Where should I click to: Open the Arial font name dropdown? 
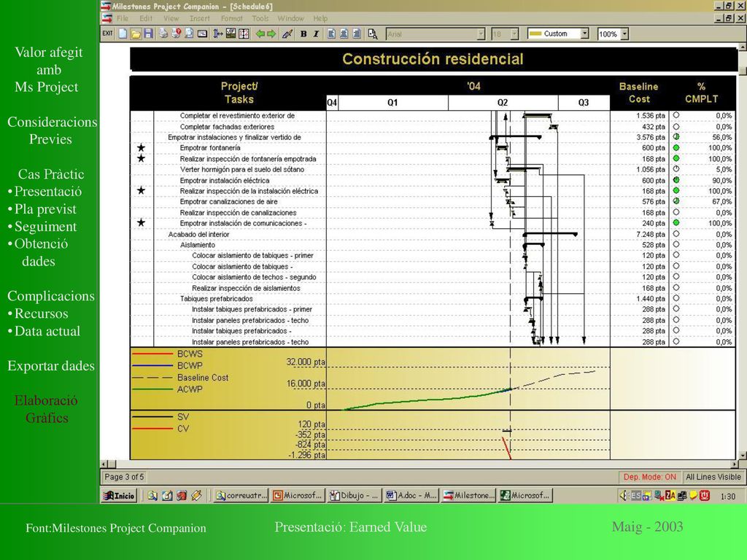click(x=481, y=34)
